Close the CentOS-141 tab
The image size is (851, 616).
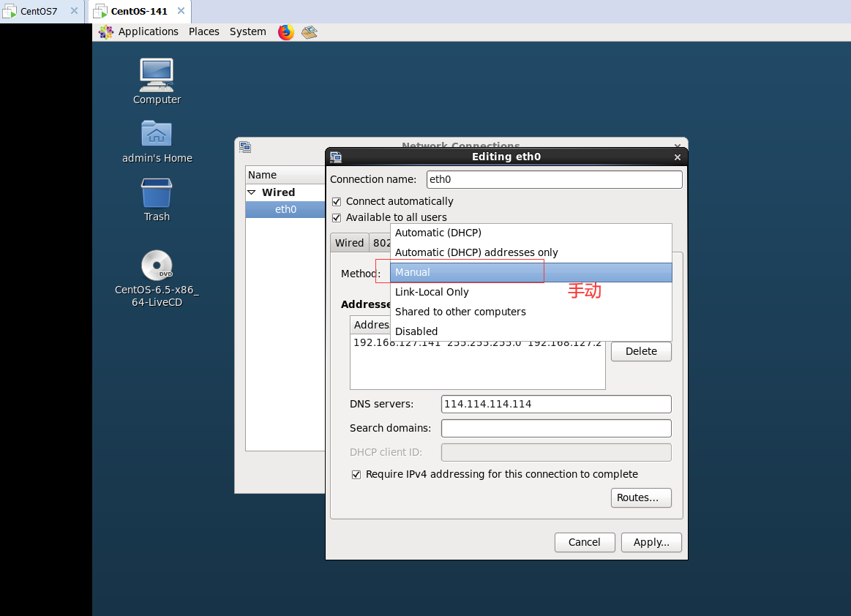tap(181, 11)
